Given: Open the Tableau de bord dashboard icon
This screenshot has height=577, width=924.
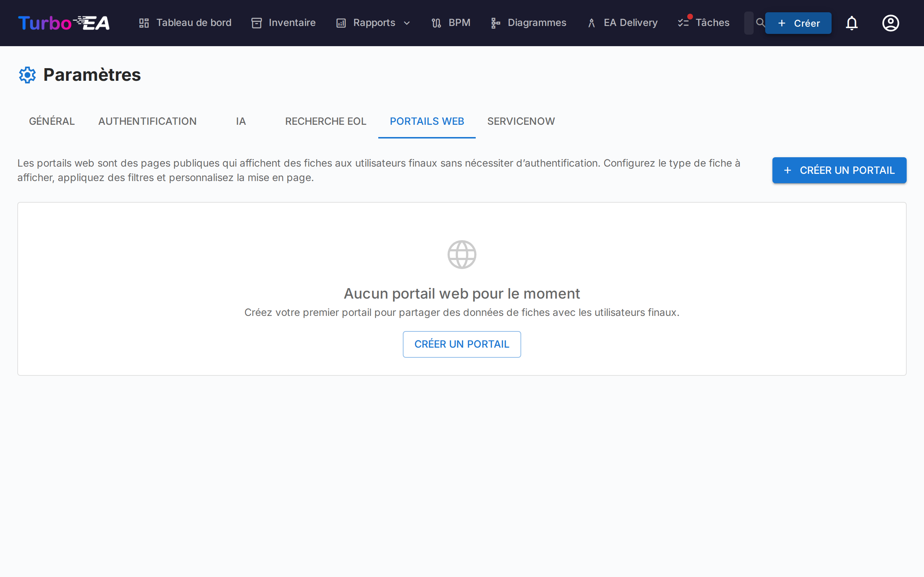Looking at the screenshot, I should point(144,22).
